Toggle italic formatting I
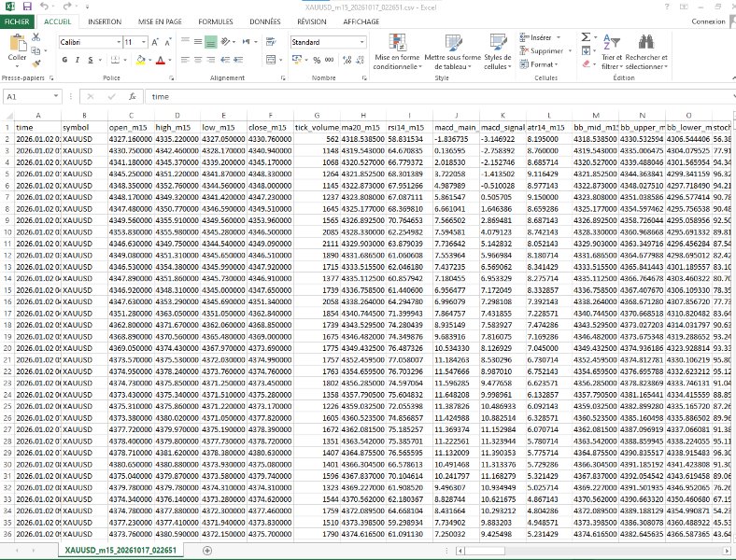Image resolution: width=736 pixels, height=560 pixels. (x=78, y=60)
